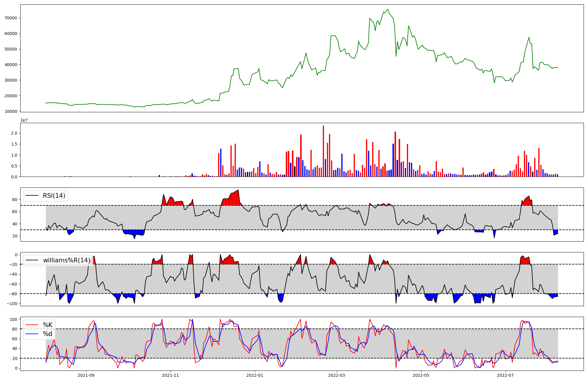Click the 10000 price axis tick label
The width and height of the screenshot is (588, 382).
click(11, 111)
